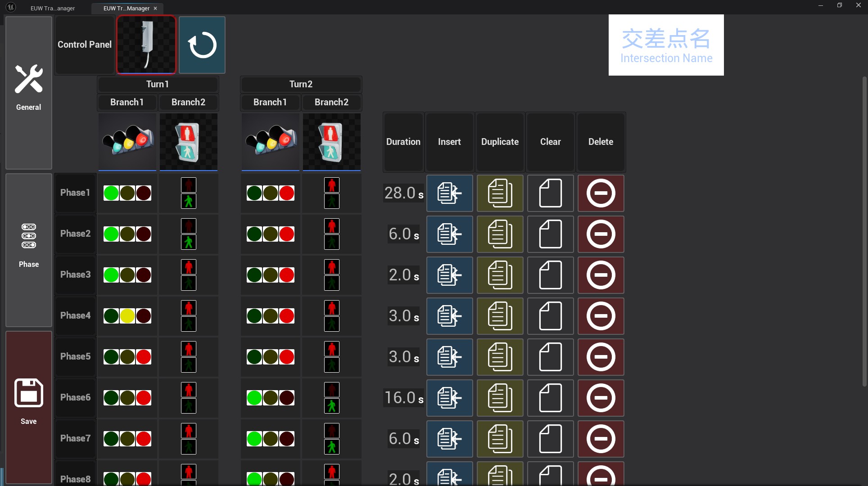
Task: Toggle Phase4 Turn1 yellow vehicle light
Action: 127,316
